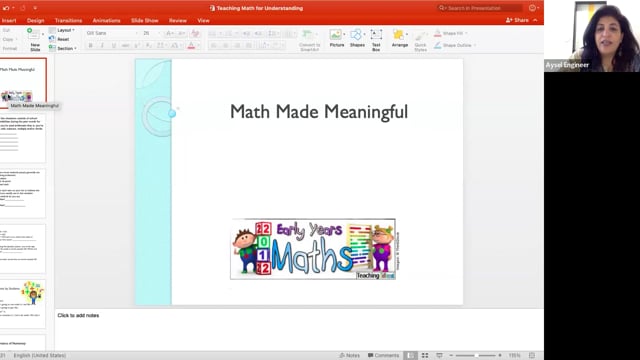The height and width of the screenshot is (360, 640).
Task: Open the Design ribbon tab
Action: coord(36,20)
